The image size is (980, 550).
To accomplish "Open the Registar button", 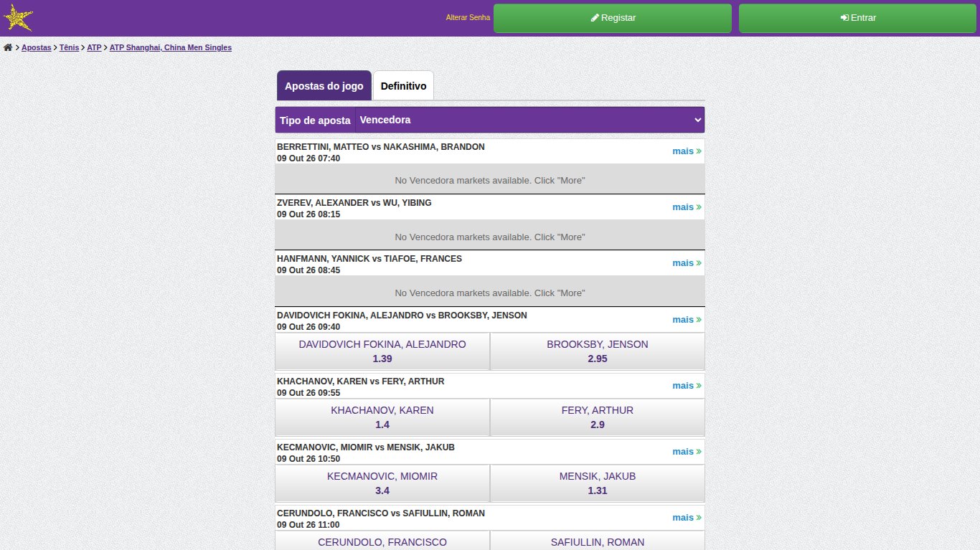I will 613,18.
